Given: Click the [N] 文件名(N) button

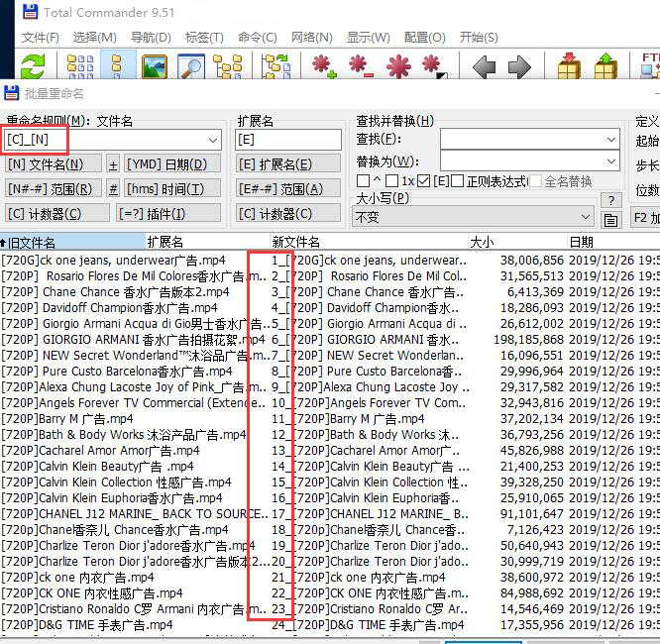Looking at the screenshot, I should click(x=54, y=163).
